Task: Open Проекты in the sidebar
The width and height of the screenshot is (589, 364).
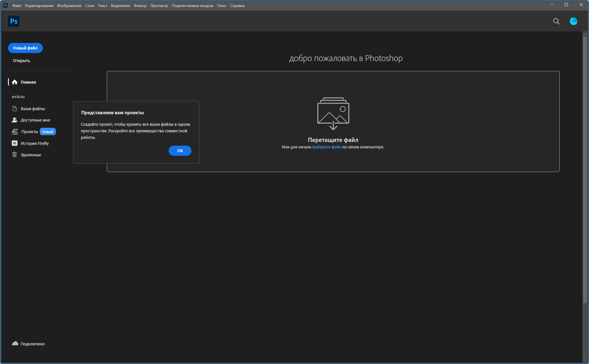Action: click(29, 131)
